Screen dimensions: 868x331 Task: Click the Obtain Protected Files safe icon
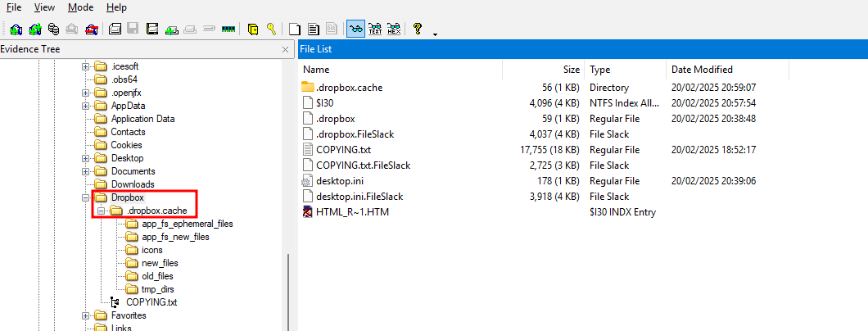click(253, 29)
